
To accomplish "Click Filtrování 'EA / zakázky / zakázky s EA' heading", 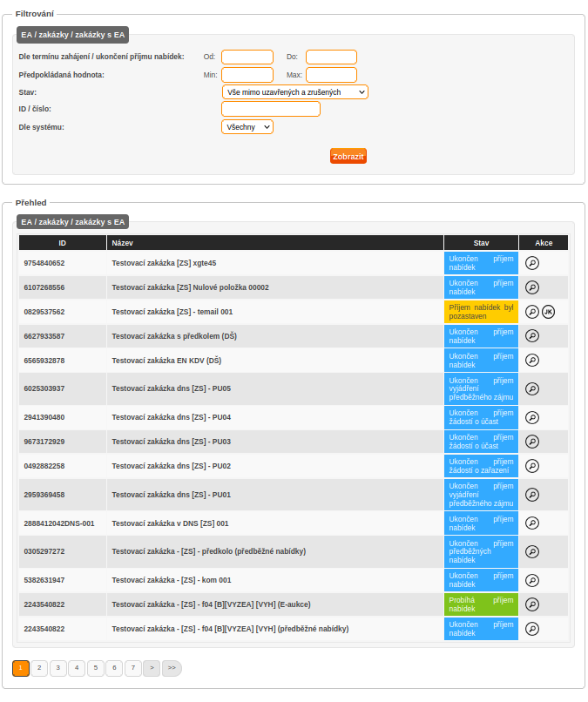I will click(72, 35).
